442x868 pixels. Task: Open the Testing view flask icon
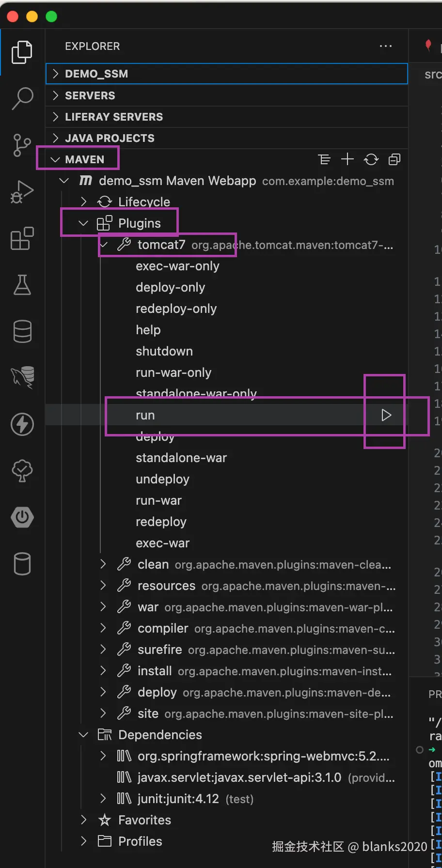tap(21, 285)
